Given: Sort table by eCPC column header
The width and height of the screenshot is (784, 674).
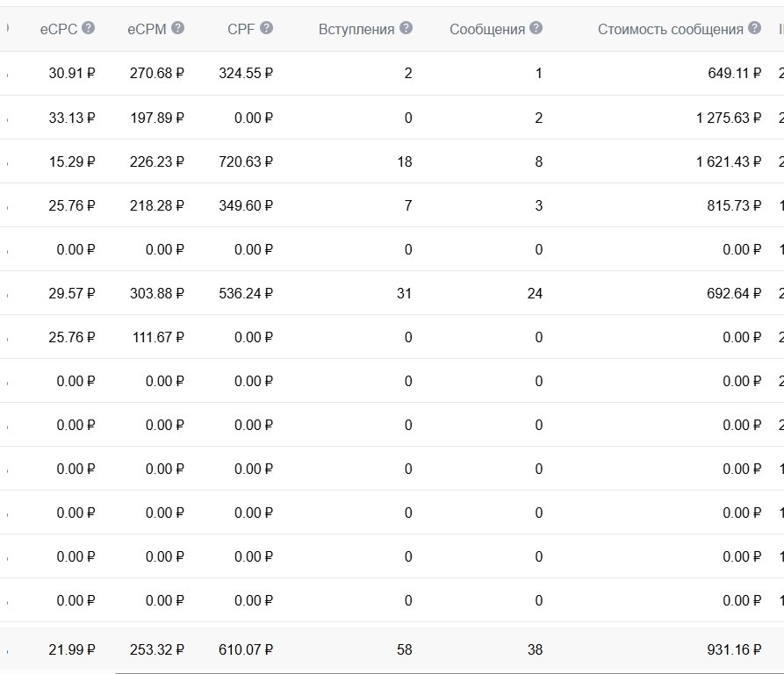Looking at the screenshot, I should [x=59, y=29].
